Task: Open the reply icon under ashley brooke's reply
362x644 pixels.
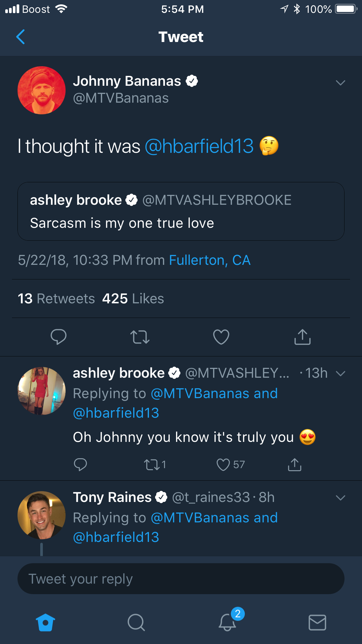Action: (x=80, y=465)
